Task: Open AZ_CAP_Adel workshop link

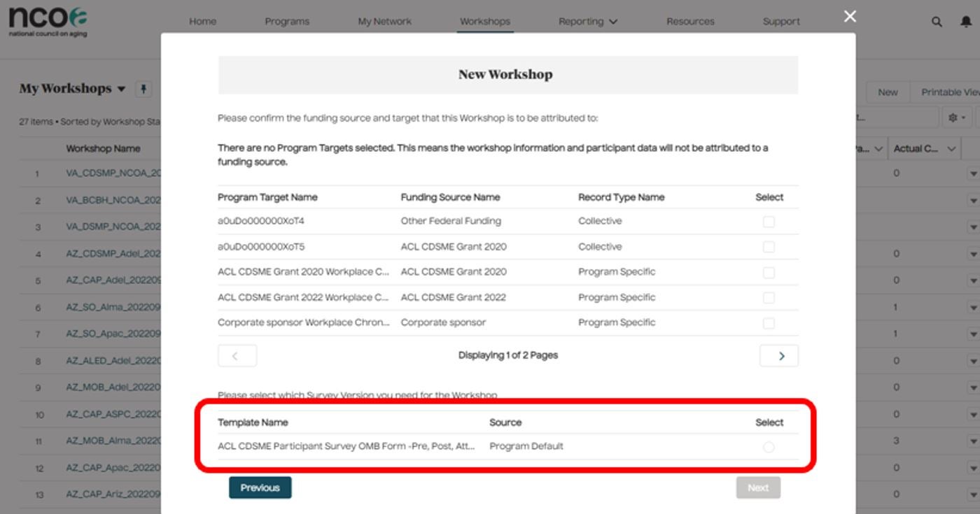Action: coord(113,280)
